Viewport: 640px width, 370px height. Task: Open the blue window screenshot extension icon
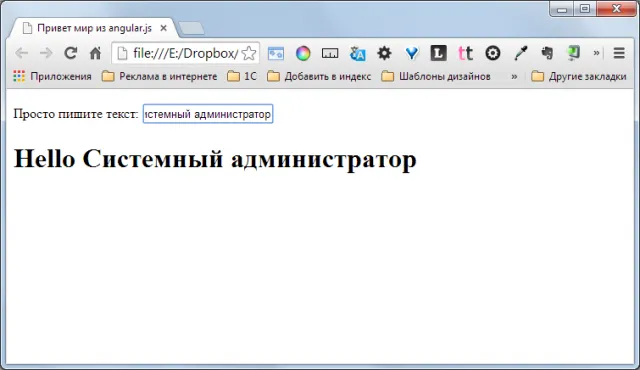point(276,53)
